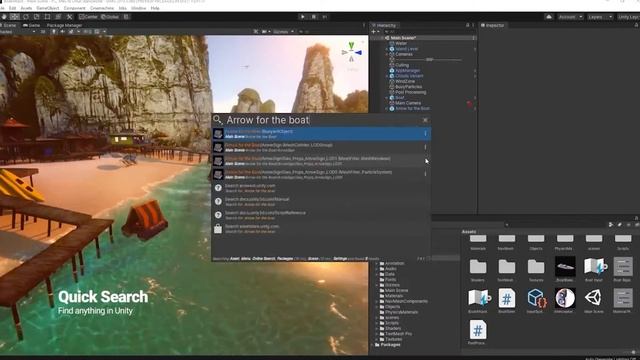Select the Scripts folder in Project tree
This screenshot has width=640, height=360.
point(392,323)
